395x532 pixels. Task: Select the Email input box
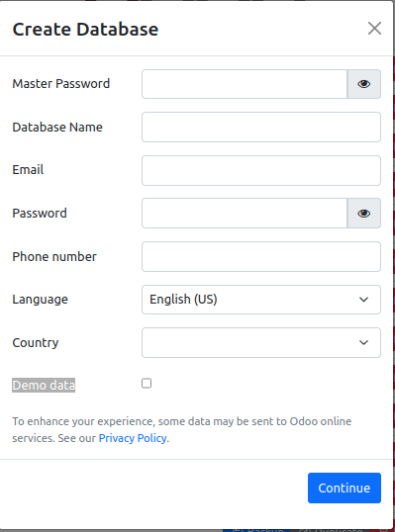[x=261, y=171]
